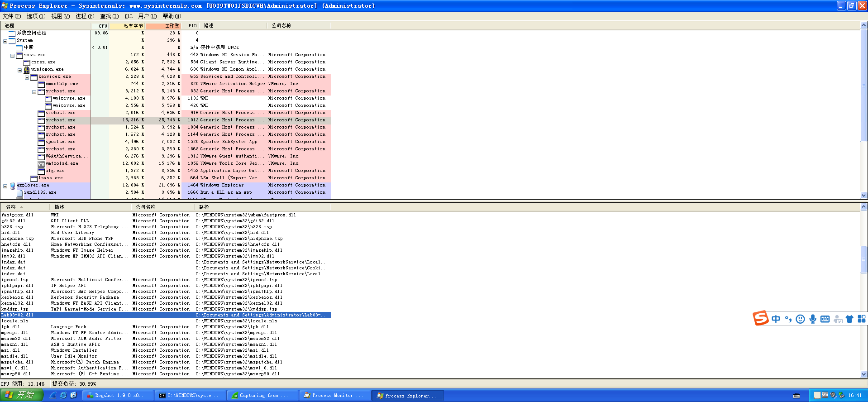868x402 pixels.
Task: Open the 进程(P) menu
Action: coord(85,16)
